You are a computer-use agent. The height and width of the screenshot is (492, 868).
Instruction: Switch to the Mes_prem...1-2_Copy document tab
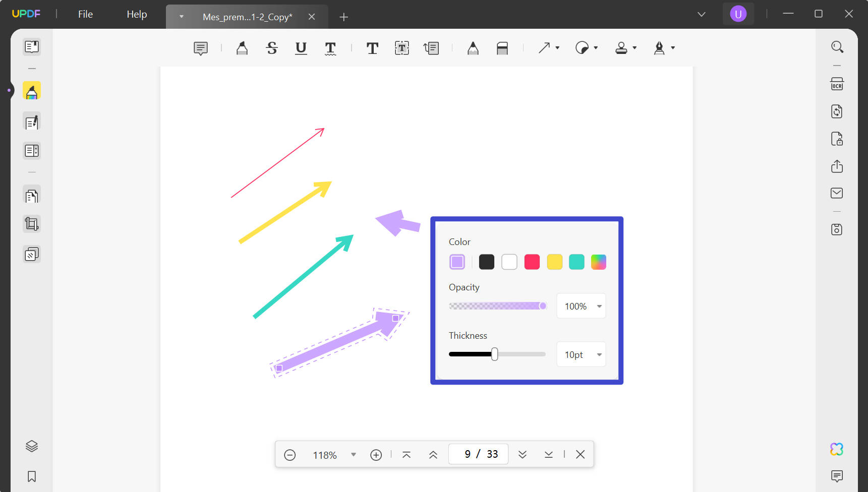(x=248, y=17)
